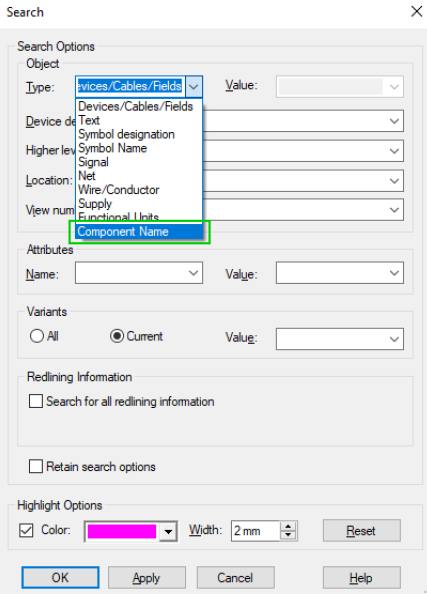The width and height of the screenshot is (427, 594).
Task: Pick Wire/Conductor in the Type list
Action: (119, 189)
